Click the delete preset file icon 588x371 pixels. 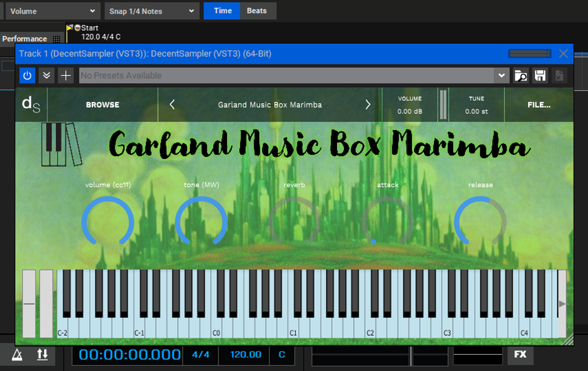(559, 75)
